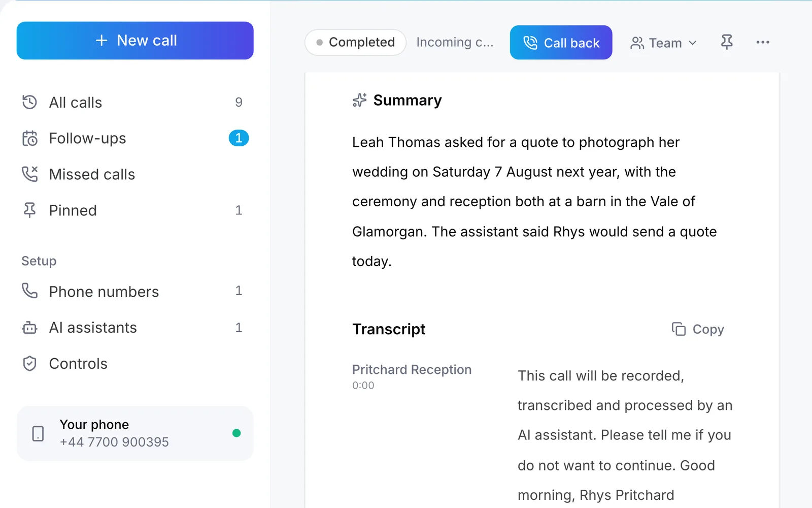The height and width of the screenshot is (508, 812).
Task: Click the Controls shield icon
Action: (x=30, y=363)
